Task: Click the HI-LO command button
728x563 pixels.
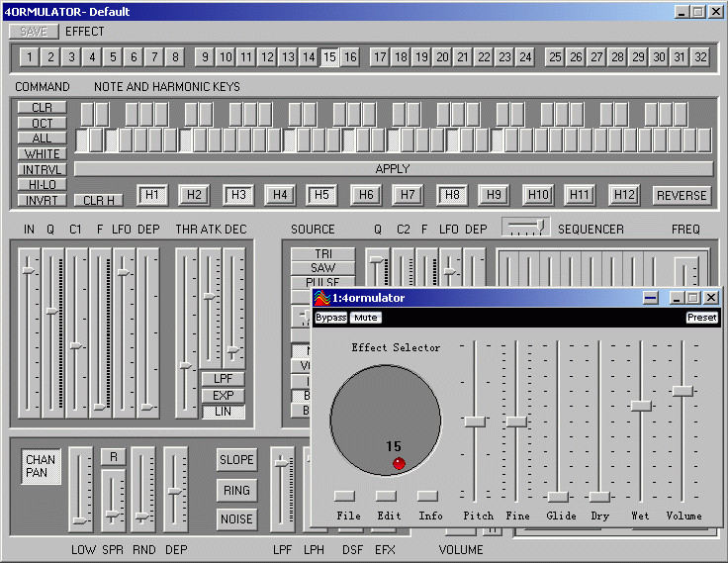Action: [43, 185]
